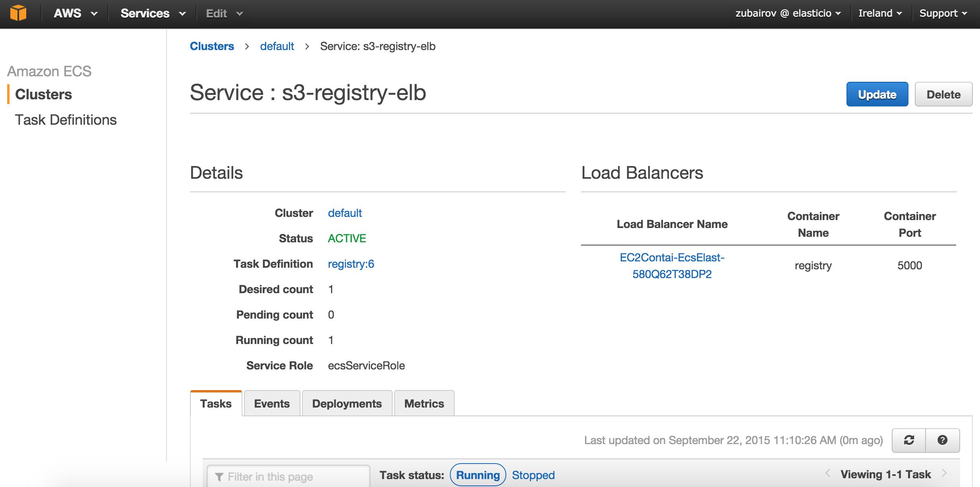Image resolution: width=980 pixels, height=487 pixels.
Task: Open the AWS dropdown menu
Action: click(x=76, y=14)
